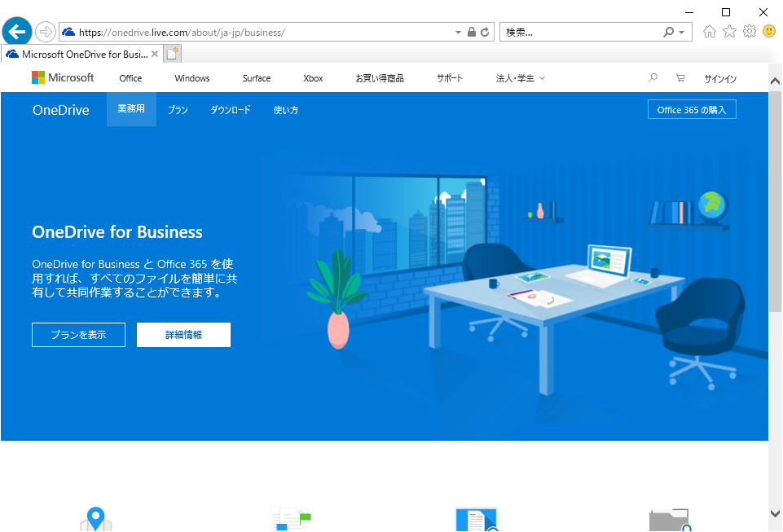Click the padlock security icon in address bar
The image size is (783, 532).
[x=472, y=32]
